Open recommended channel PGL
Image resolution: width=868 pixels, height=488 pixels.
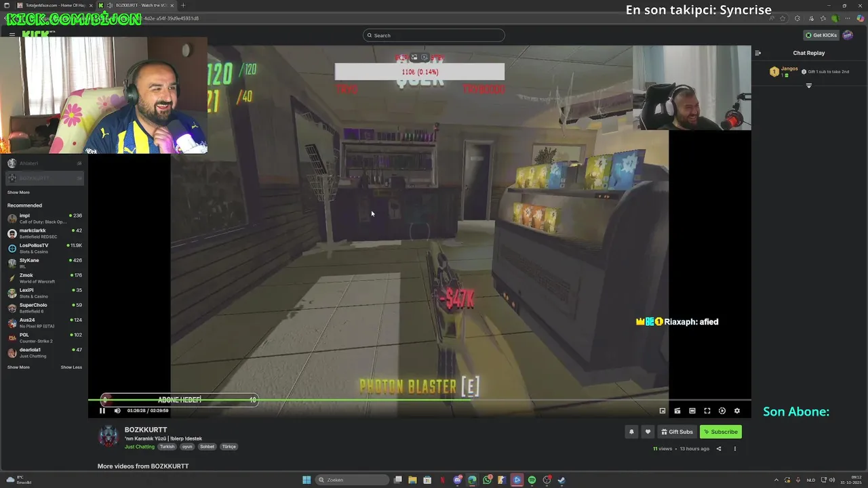(44, 338)
